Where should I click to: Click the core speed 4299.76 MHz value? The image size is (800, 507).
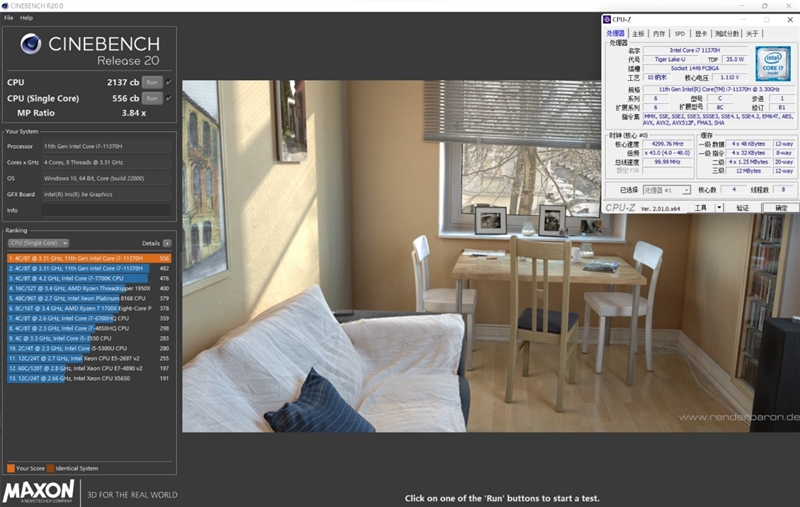point(667,144)
